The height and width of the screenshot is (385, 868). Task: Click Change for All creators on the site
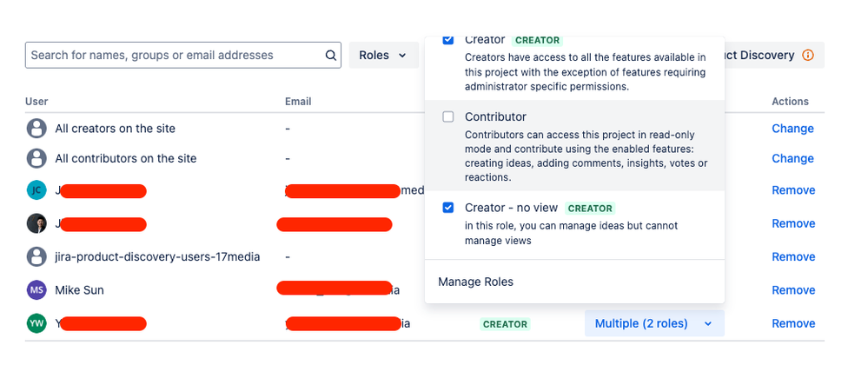(792, 129)
